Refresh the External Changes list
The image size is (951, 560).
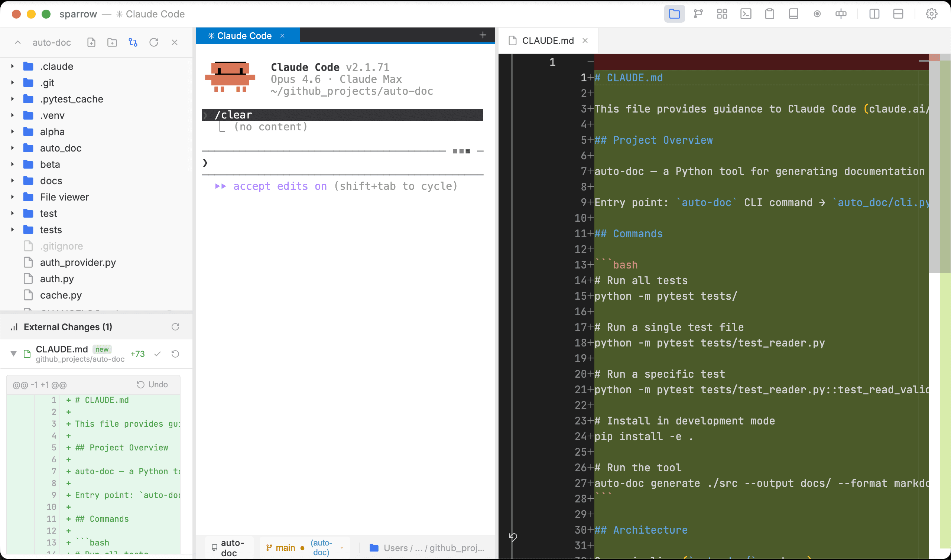175,327
